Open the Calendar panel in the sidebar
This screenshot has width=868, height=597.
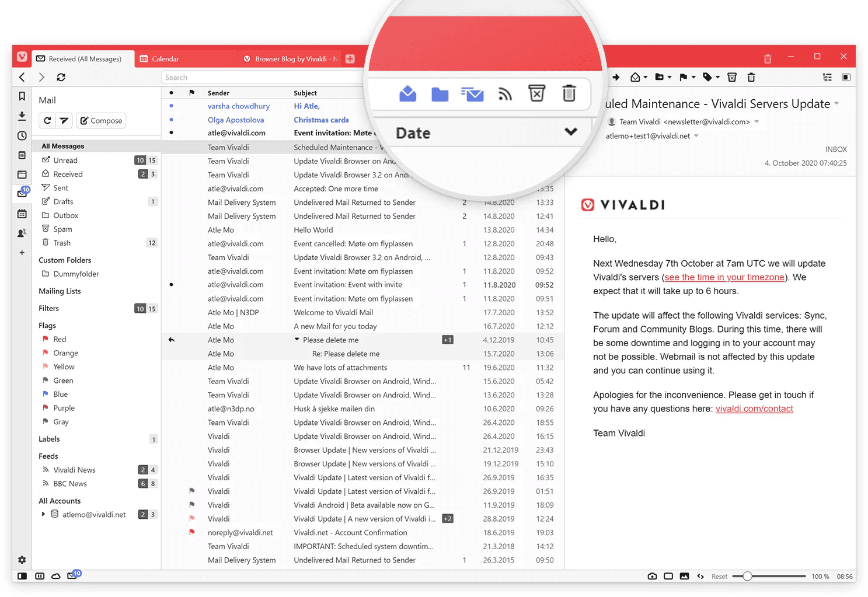(22, 214)
